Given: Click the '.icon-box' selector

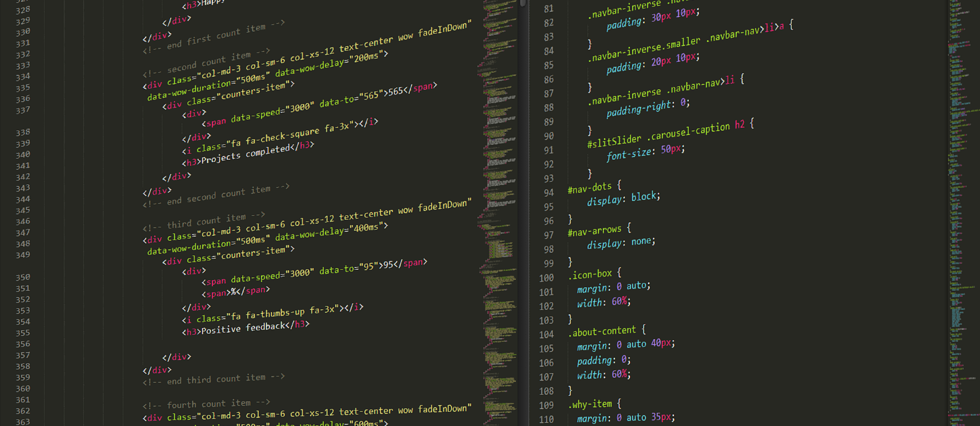Looking at the screenshot, I should point(590,274).
